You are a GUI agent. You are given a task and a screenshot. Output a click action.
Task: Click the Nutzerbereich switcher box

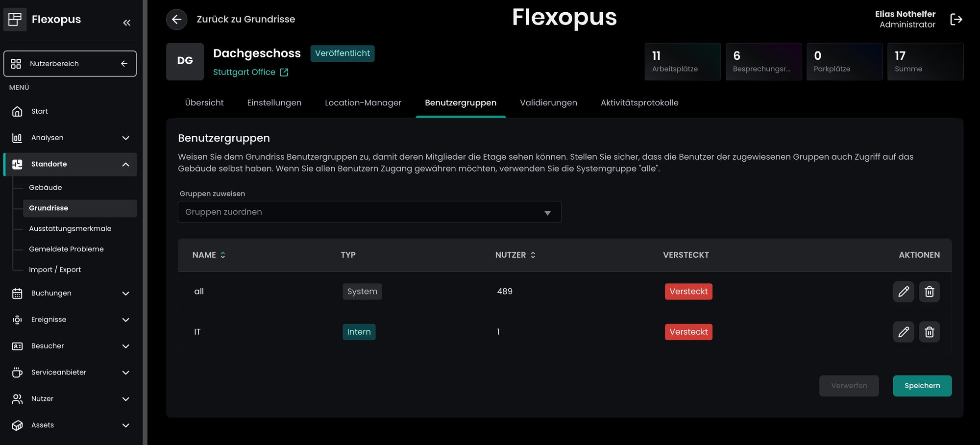pyautogui.click(x=70, y=64)
